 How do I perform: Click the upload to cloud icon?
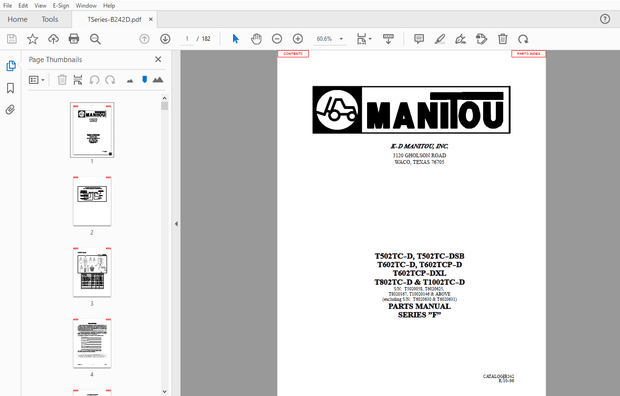[53, 39]
